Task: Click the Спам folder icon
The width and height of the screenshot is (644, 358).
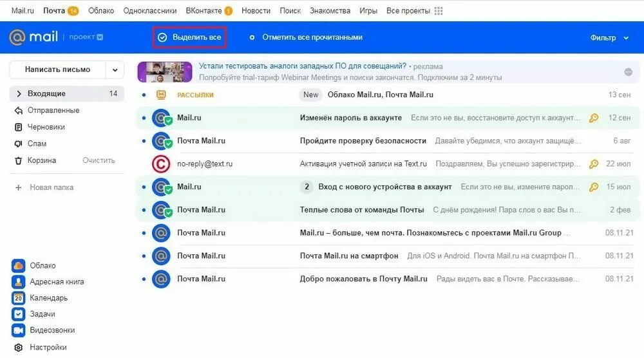Action: point(18,144)
